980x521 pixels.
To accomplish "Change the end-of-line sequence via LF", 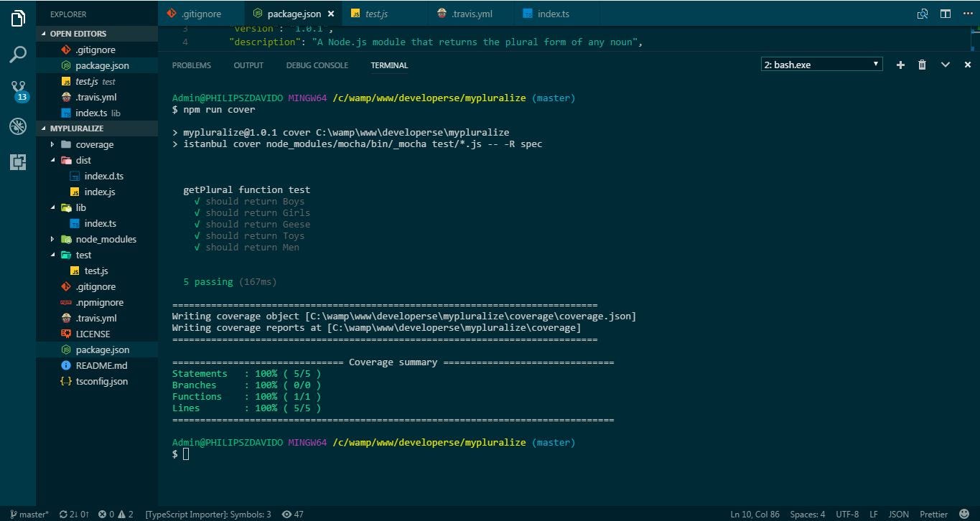I will pos(874,514).
